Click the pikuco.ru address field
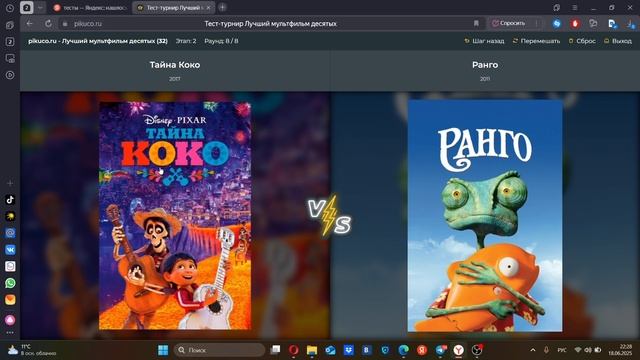The width and height of the screenshot is (640, 360). click(x=88, y=24)
